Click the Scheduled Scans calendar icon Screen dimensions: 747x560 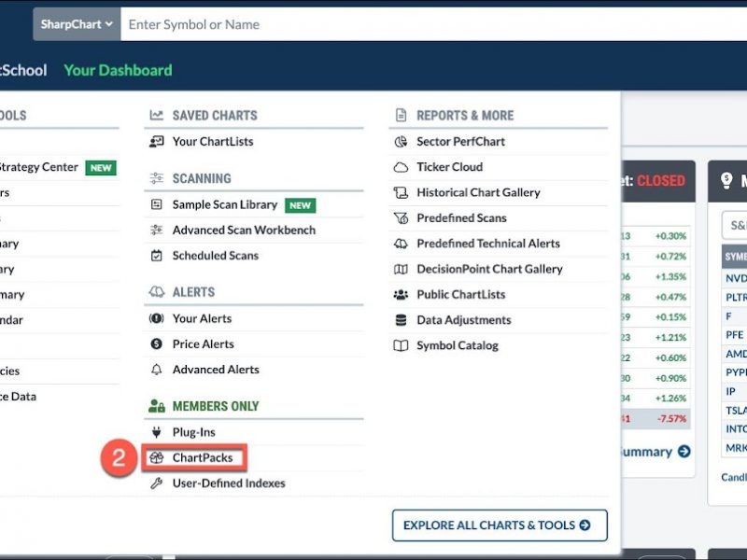click(x=156, y=256)
